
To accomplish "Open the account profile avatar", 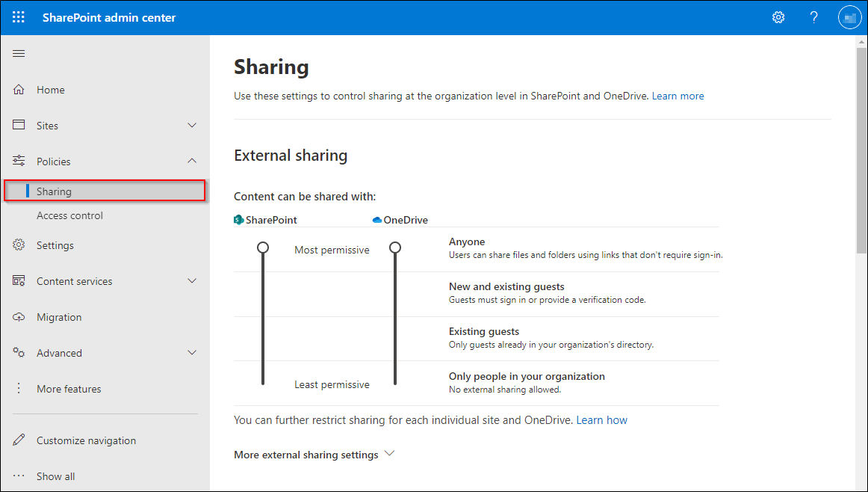I will 850,17.
